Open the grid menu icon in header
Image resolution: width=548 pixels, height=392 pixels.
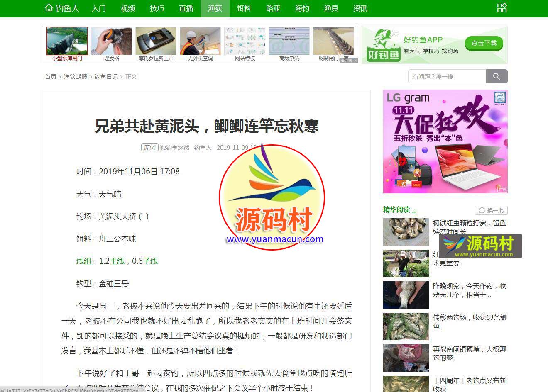(x=502, y=8)
